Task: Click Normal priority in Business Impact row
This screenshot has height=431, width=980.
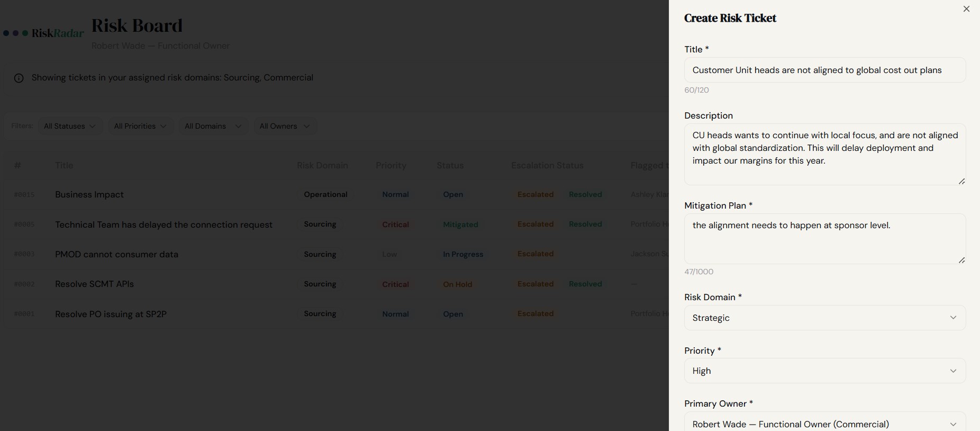Action: click(395, 194)
